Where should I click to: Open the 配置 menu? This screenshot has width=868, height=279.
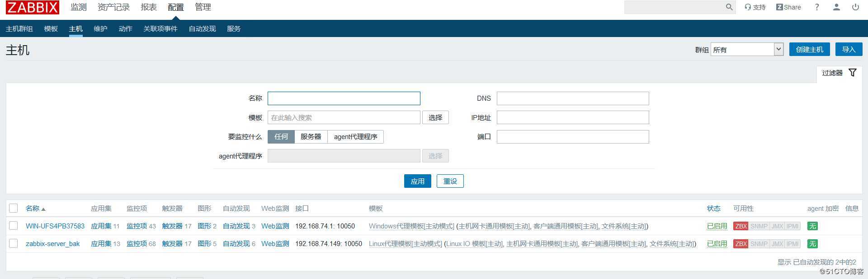click(x=176, y=7)
